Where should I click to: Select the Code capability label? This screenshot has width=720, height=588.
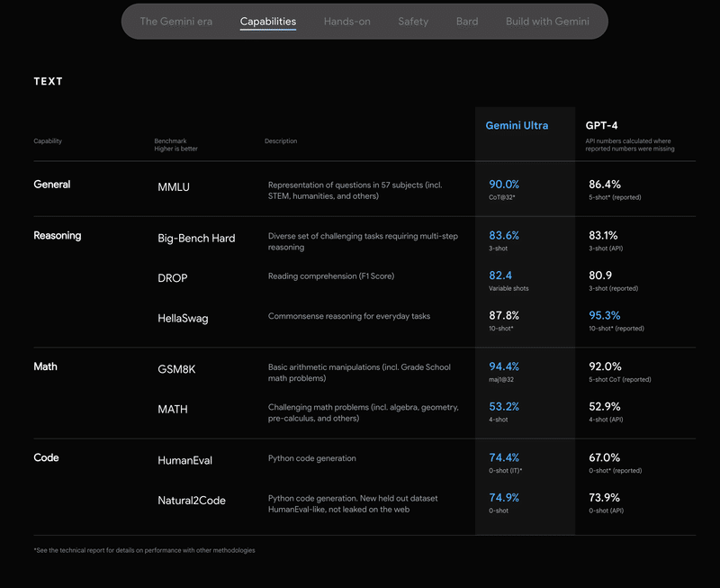[x=46, y=457]
